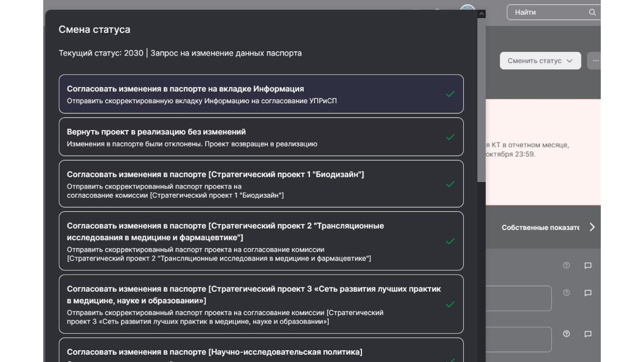This screenshot has height=362, width=644.
Task: Select the Стратегический проект 3 Сеть развития option
Action: click(x=261, y=304)
